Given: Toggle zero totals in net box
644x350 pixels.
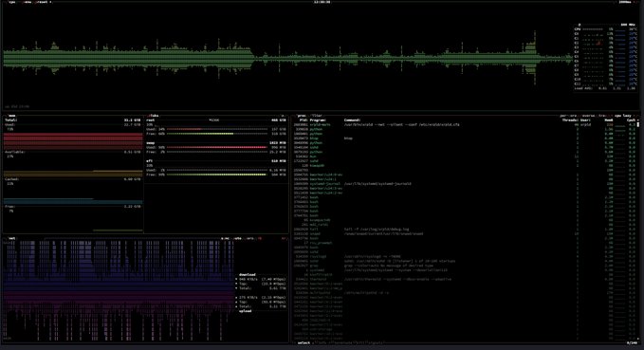Looking at the screenshot, I should tap(250, 238).
